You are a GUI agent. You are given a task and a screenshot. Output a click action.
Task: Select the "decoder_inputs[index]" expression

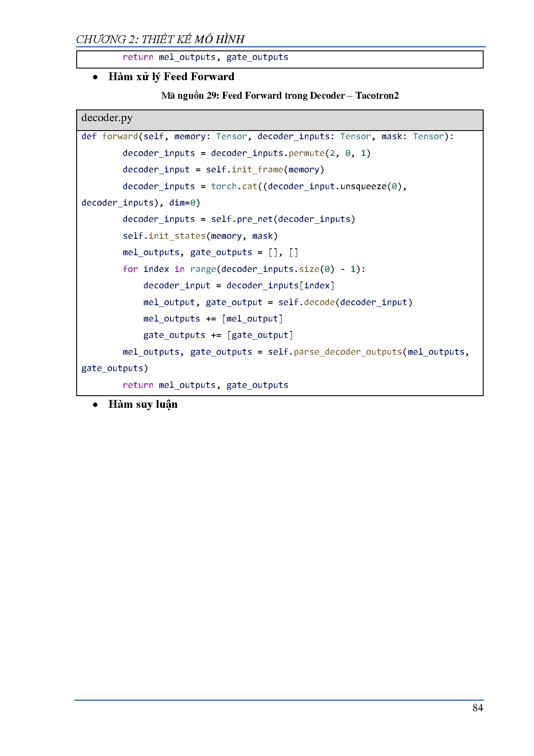(280, 286)
